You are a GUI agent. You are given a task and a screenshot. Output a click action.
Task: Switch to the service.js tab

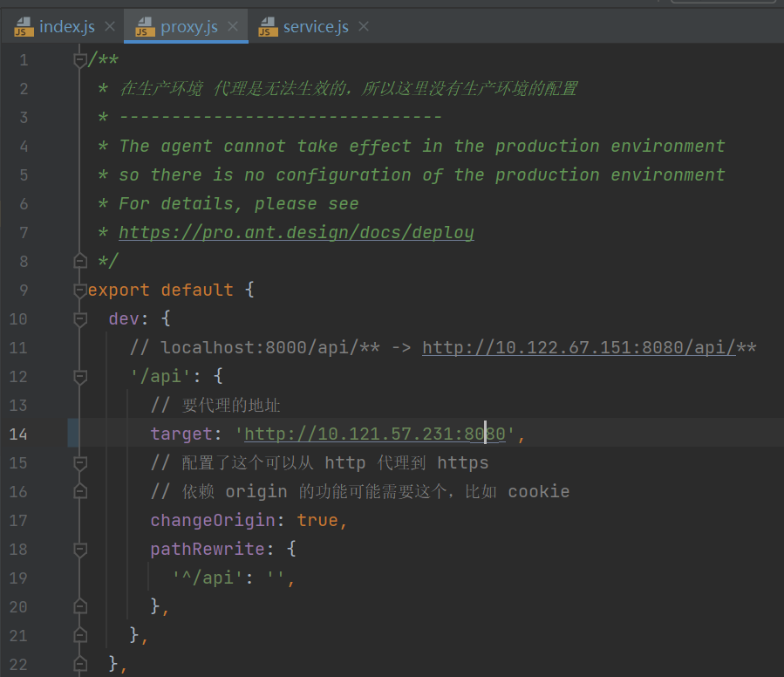pos(314,26)
